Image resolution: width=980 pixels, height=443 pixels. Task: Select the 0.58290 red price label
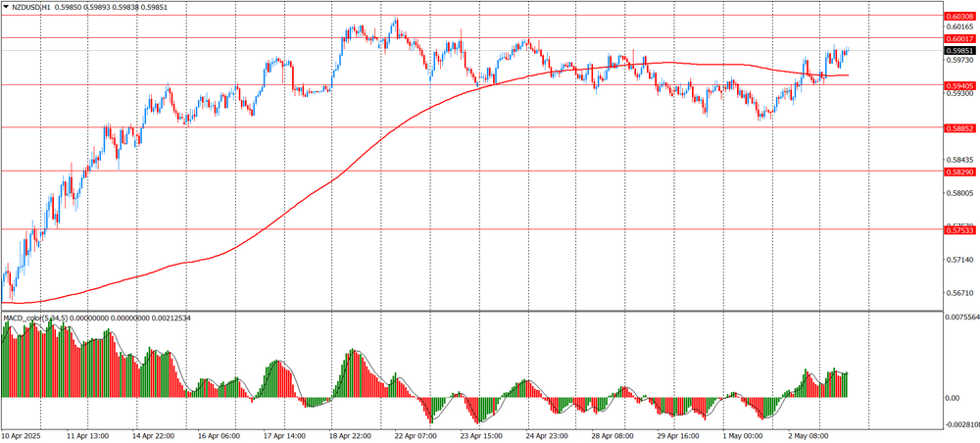point(959,172)
